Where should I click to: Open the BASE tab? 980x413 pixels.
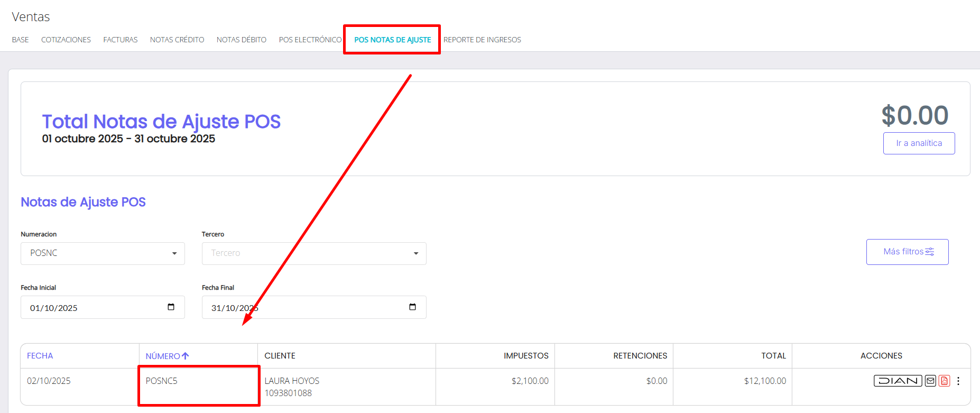pyautogui.click(x=21, y=40)
